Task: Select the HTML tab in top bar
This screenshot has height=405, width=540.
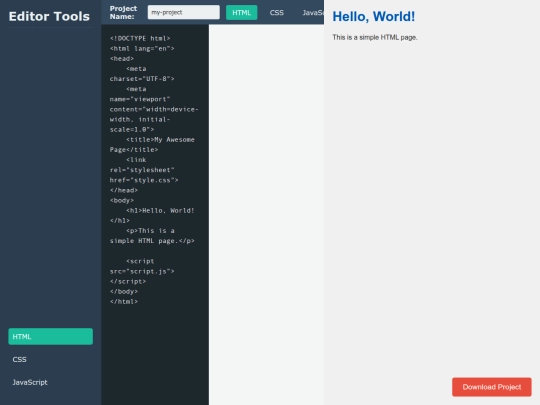Action: tap(241, 13)
